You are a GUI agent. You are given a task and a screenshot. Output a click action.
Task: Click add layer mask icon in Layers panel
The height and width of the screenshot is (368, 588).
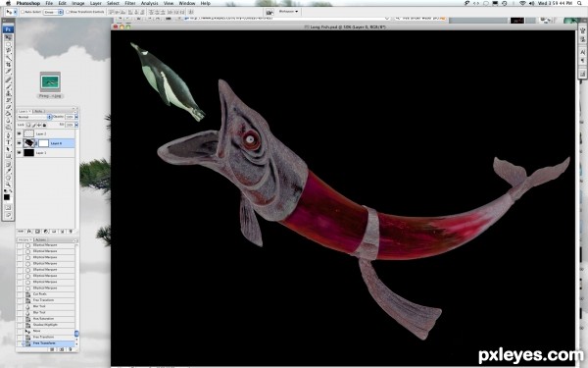tap(37, 232)
